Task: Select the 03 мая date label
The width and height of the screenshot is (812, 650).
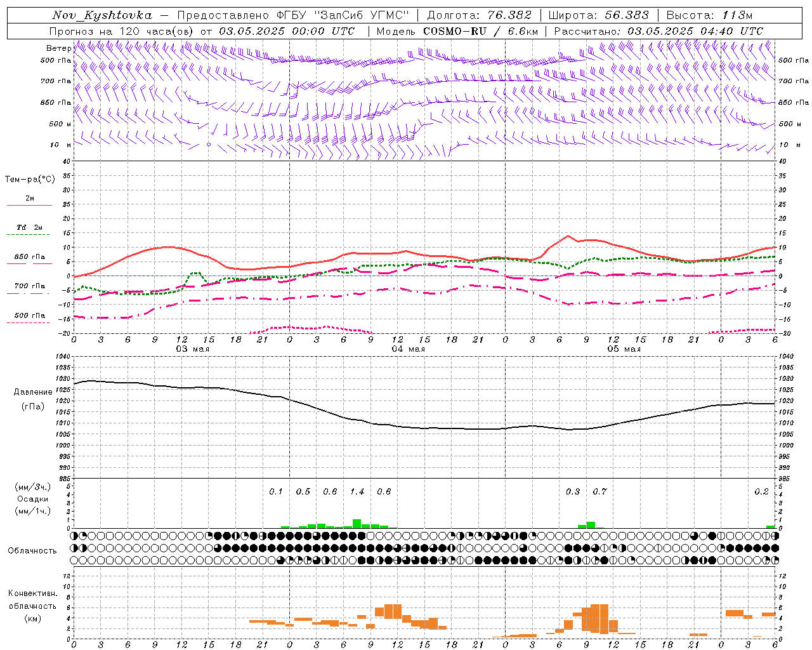Action: [192, 349]
